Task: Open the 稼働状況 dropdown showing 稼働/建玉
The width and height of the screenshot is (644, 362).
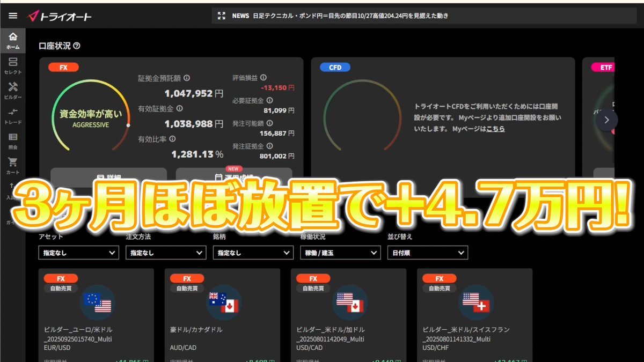Action: pos(340,253)
